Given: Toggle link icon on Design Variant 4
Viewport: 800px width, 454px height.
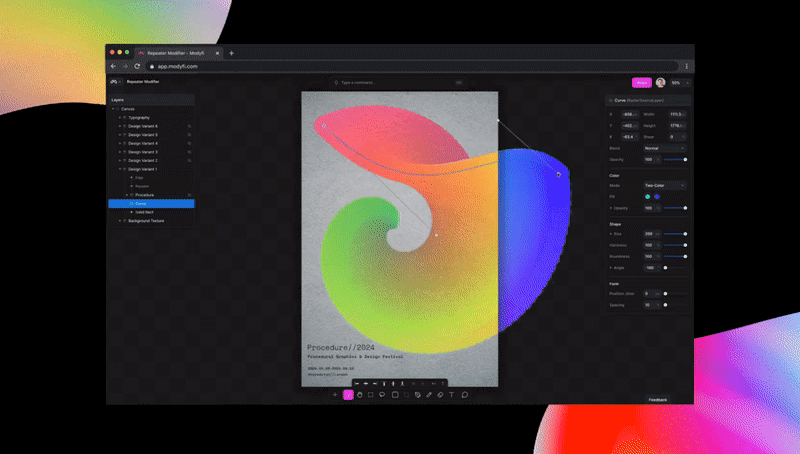Looking at the screenshot, I should point(189,143).
